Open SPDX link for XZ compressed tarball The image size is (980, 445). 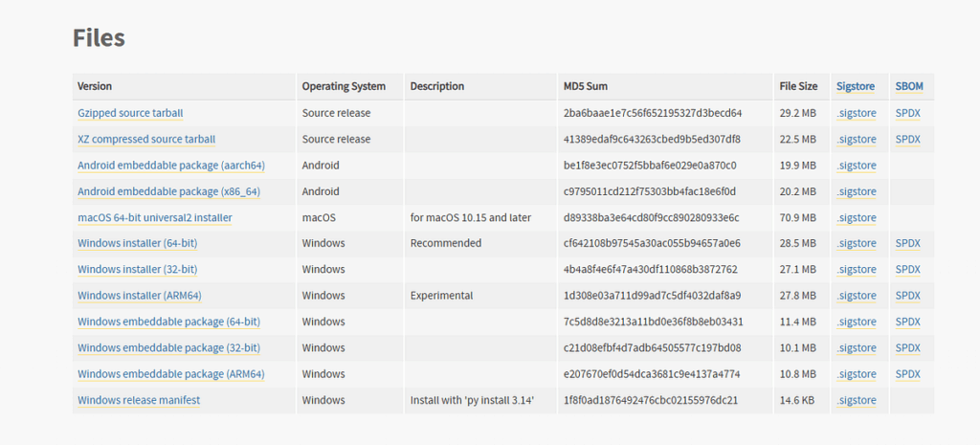coord(907,139)
